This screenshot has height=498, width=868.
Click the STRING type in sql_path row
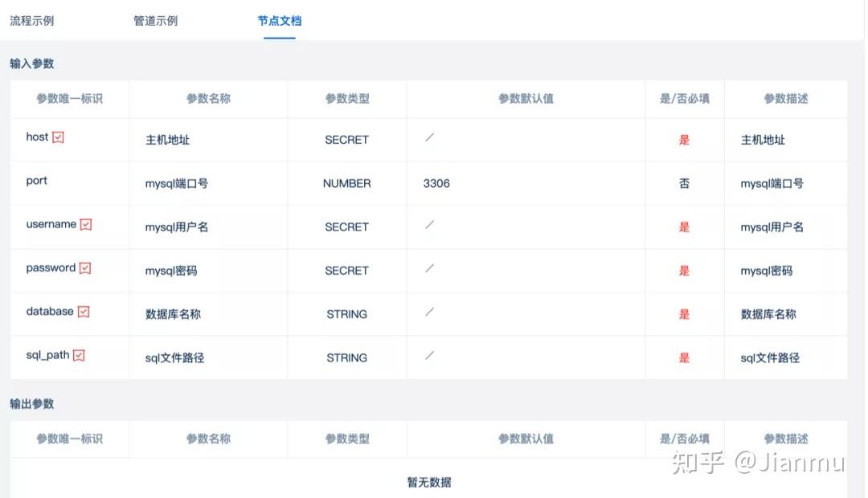(x=346, y=358)
